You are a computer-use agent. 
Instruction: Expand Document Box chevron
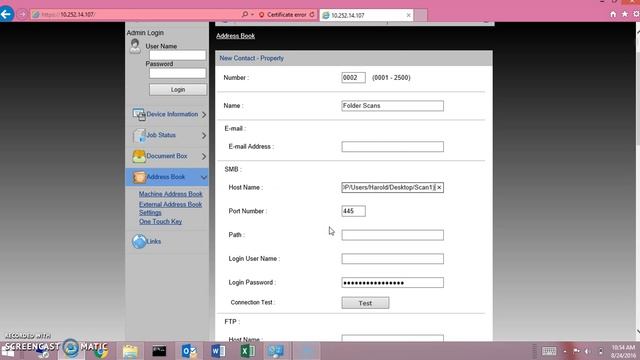click(204, 156)
